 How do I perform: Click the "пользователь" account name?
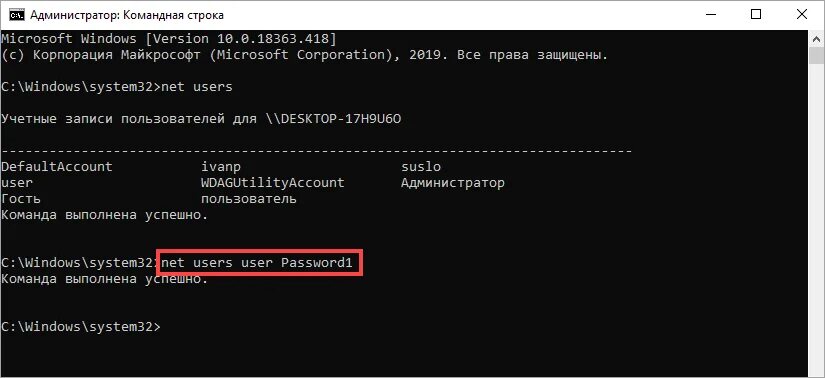(x=249, y=199)
